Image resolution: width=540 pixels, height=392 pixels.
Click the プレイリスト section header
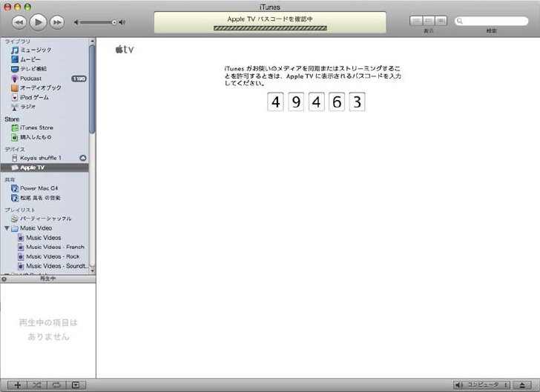point(20,210)
